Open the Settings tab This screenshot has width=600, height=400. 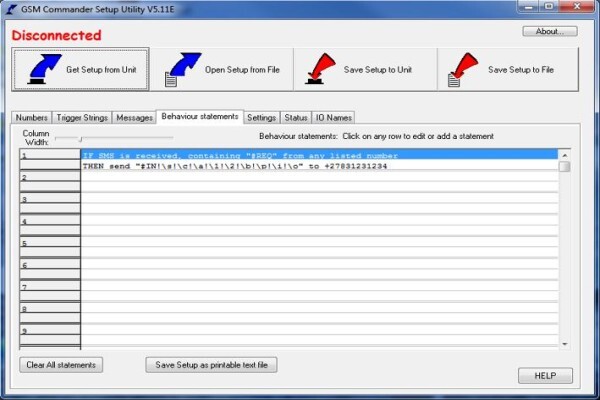[261, 118]
